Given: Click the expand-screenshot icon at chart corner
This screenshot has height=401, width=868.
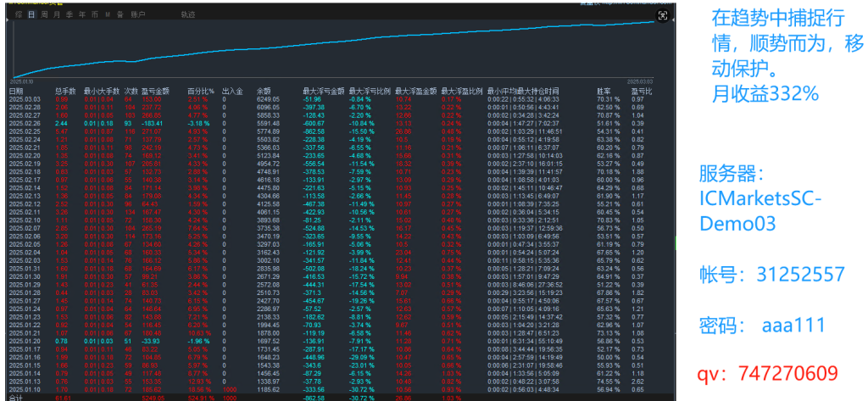Looking at the screenshot, I should point(662,16).
